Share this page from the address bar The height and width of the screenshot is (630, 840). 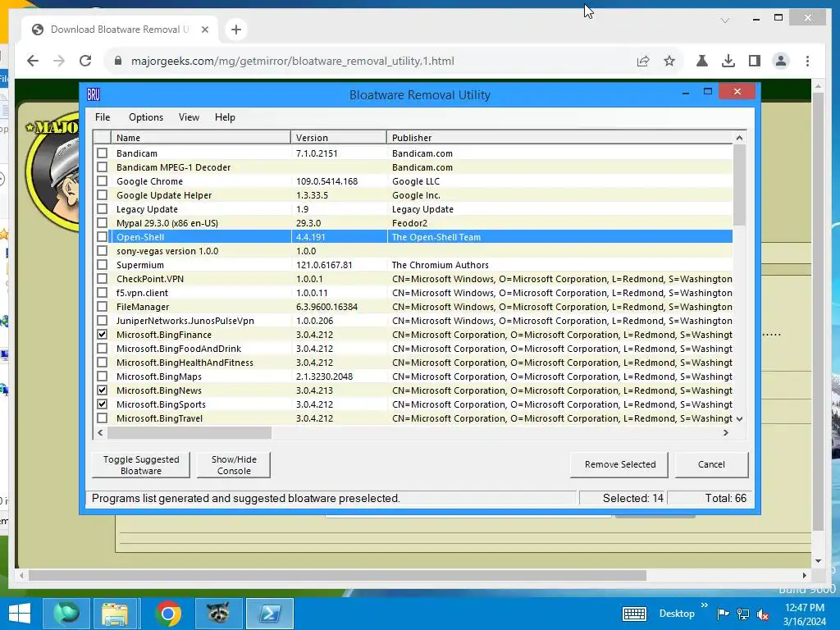coord(643,61)
